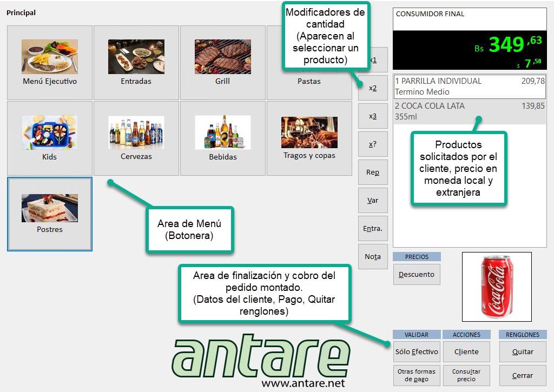Open the Menú Ejecutivo category
This screenshot has height=392, width=554.
[x=50, y=63]
